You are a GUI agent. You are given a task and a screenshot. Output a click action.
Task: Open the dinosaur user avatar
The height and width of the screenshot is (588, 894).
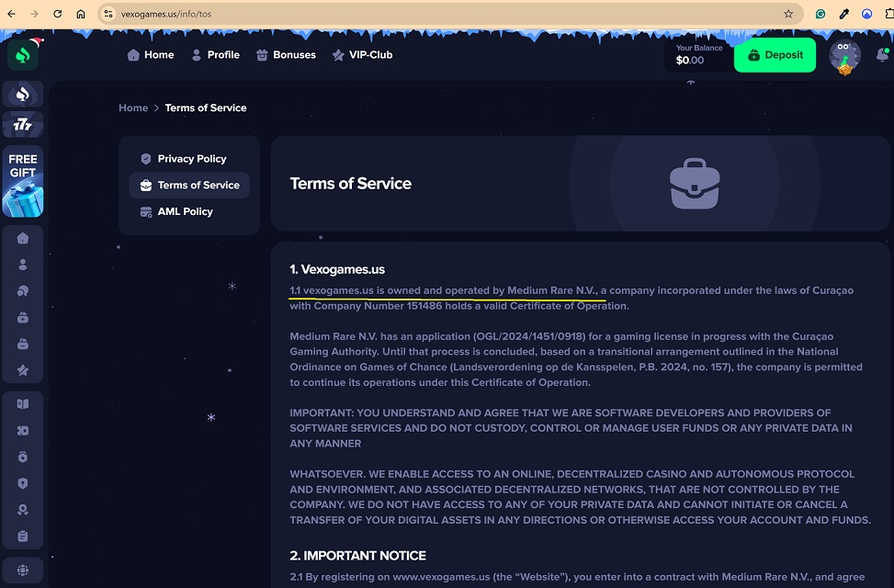click(x=844, y=56)
